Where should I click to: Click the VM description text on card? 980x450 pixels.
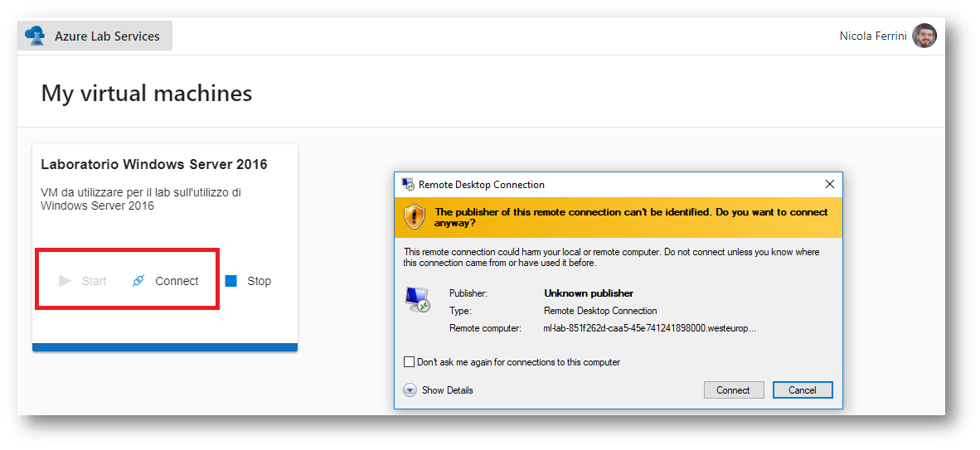(x=141, y=199)
